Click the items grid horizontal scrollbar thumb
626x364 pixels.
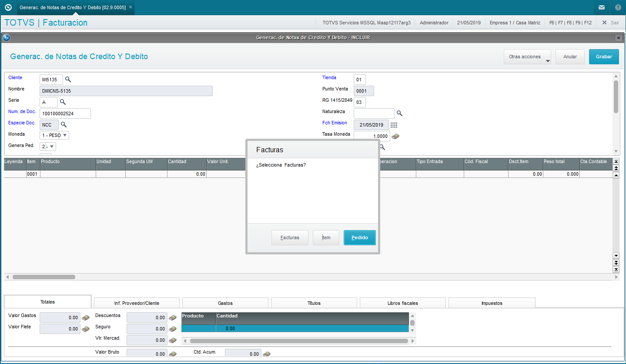[44, 277]
